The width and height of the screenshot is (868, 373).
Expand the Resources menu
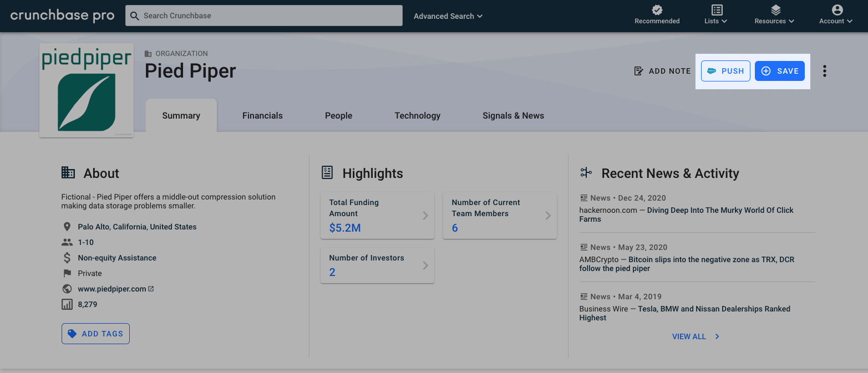pyautogui.click(x=775, y=15)
